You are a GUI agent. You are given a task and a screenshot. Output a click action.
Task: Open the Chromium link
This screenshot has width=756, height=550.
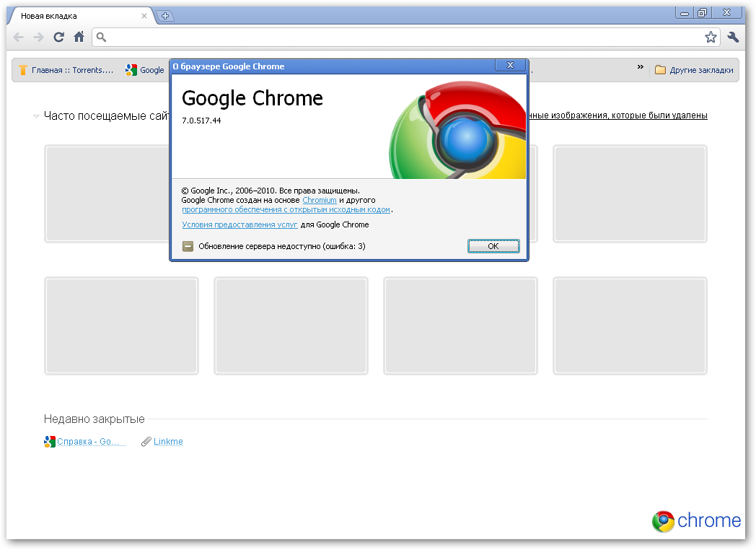tap(319, 200)
